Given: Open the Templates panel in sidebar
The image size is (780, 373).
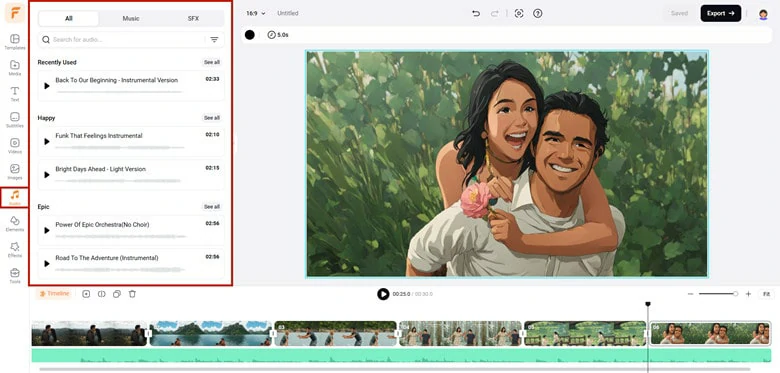Looking at the screenshot, I should 15,42.
